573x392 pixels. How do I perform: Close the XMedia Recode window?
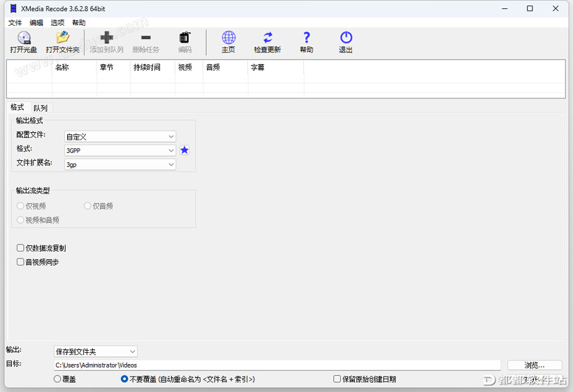click(x=556, y=8)
